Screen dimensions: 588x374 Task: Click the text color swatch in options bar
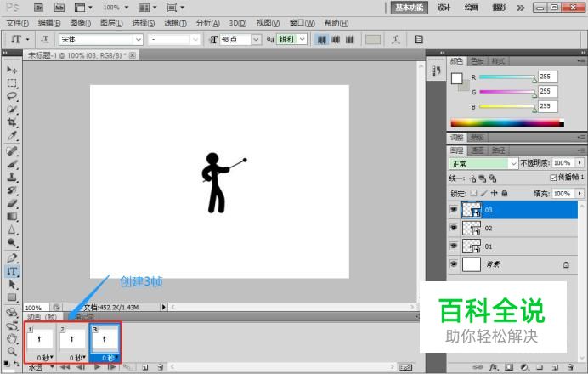(x=373, y=39)
